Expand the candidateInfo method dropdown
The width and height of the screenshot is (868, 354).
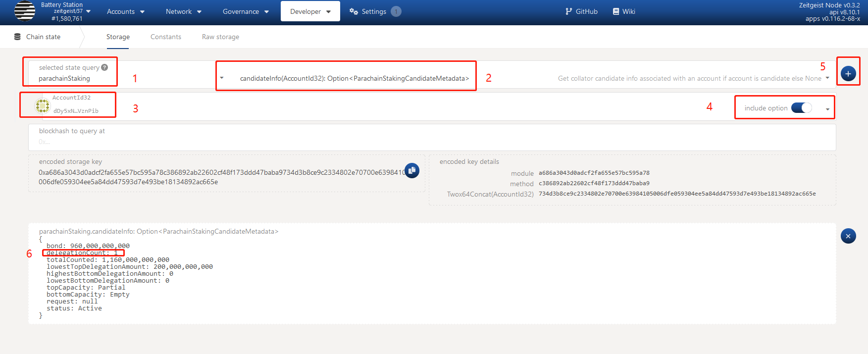point(827,78)
